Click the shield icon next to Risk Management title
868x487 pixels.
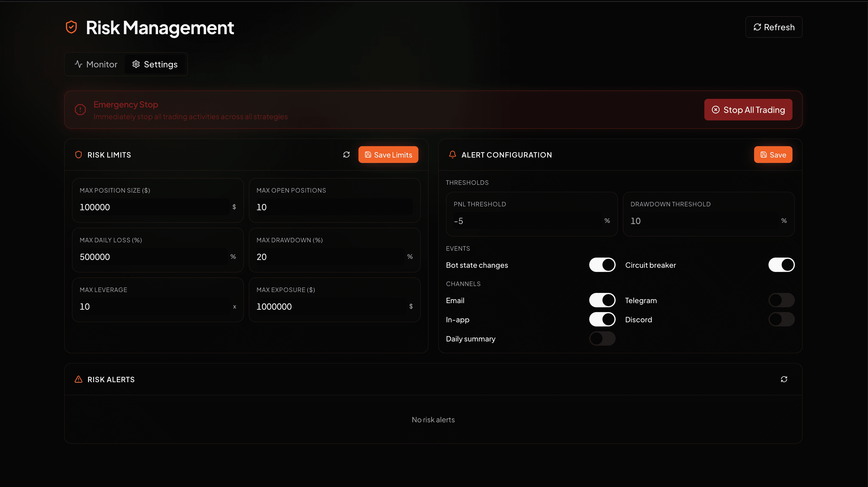[71, 27]
